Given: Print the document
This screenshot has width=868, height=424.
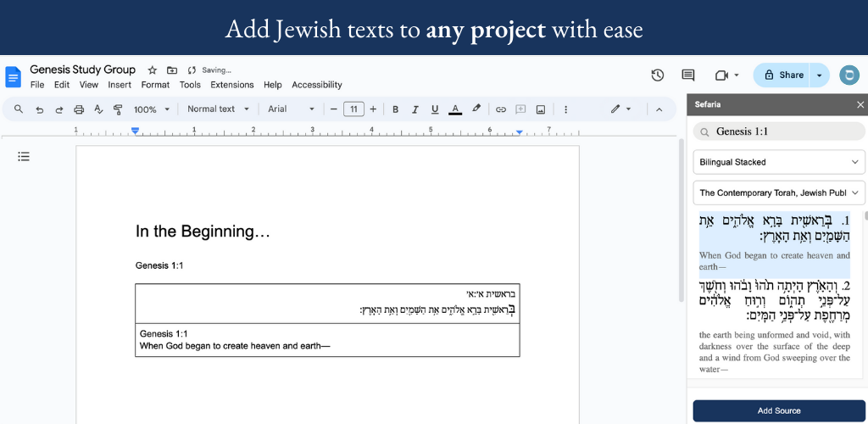Looking at the screenshot, I should point(79,109).
